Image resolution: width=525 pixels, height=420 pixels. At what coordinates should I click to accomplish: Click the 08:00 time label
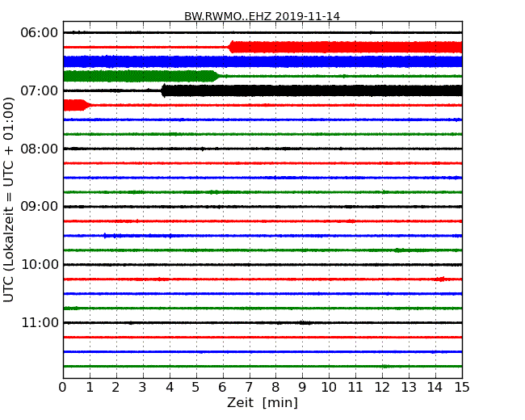click(x=40, y=149)
